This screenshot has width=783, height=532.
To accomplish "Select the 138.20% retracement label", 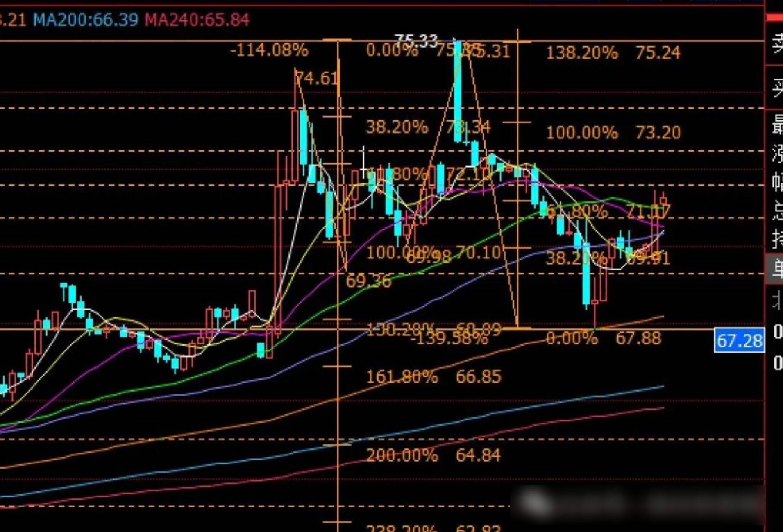I will click(582, 53).
